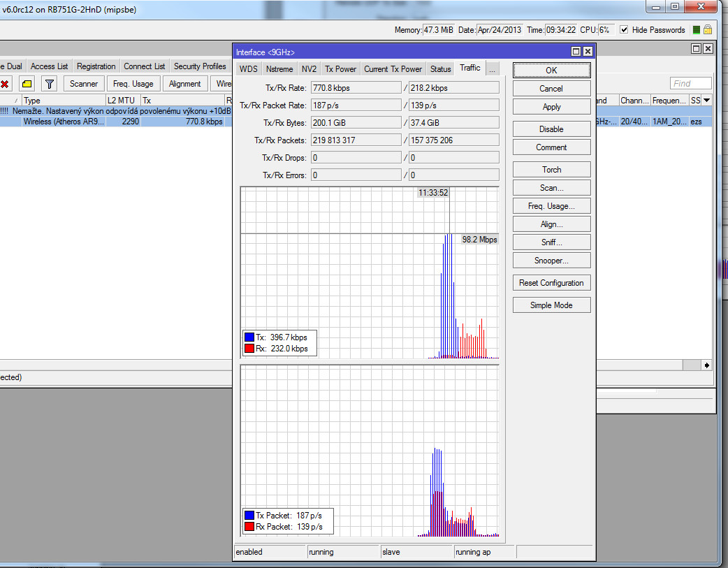Click the OK button
The image size is (728, 568).
coord(551,70)
